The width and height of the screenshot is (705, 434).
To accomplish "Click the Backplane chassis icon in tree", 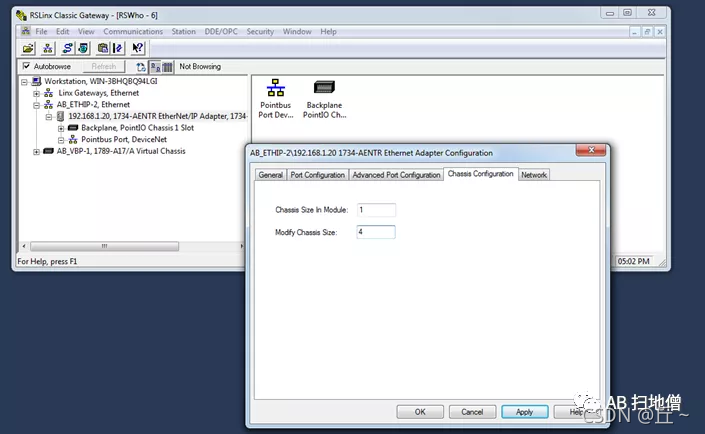I will coord(73,128).
